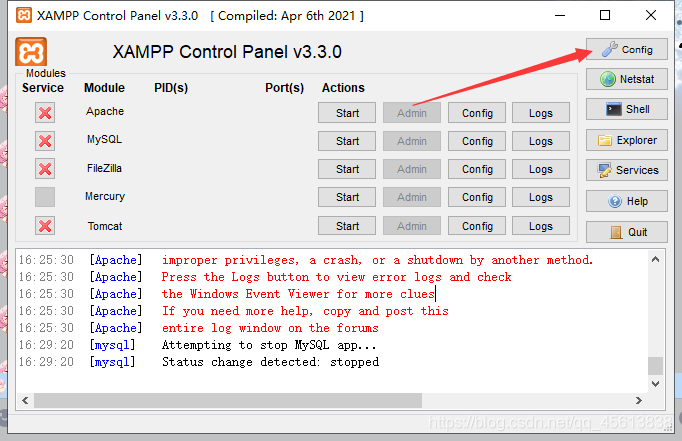Toggle FileZilla service install red X box

45,169
